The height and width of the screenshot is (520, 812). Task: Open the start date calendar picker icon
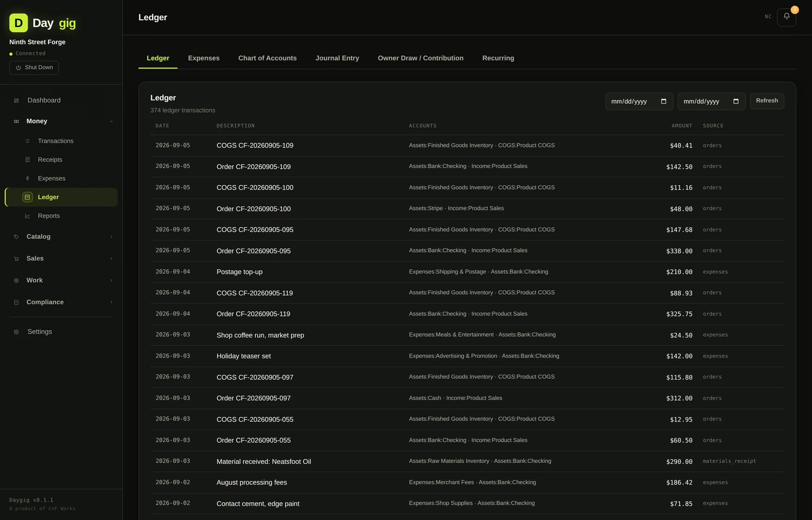coord(663,101)
